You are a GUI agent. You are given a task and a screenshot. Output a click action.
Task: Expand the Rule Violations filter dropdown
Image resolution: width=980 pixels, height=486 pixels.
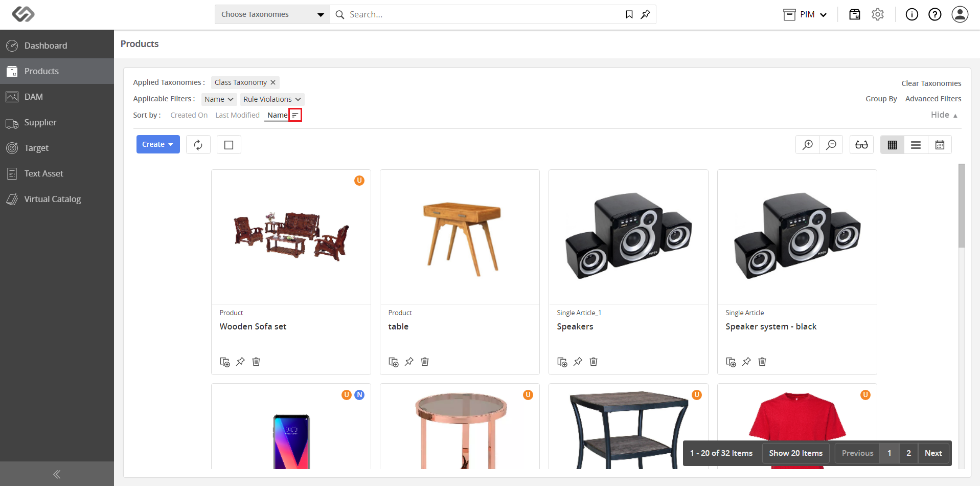point(272,99)
